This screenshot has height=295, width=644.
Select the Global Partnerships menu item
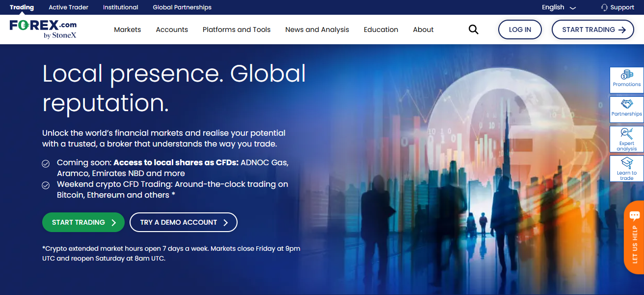(182, 7)
